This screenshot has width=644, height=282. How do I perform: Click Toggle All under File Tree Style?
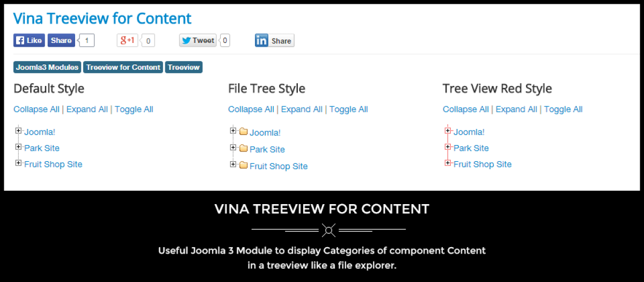[349, 109]
